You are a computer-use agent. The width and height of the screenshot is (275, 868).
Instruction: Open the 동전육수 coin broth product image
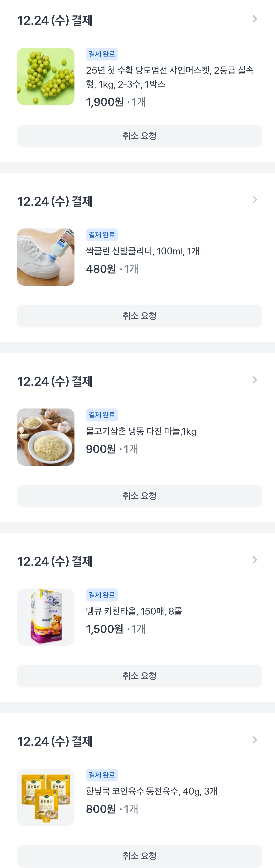tap(46, 797)
